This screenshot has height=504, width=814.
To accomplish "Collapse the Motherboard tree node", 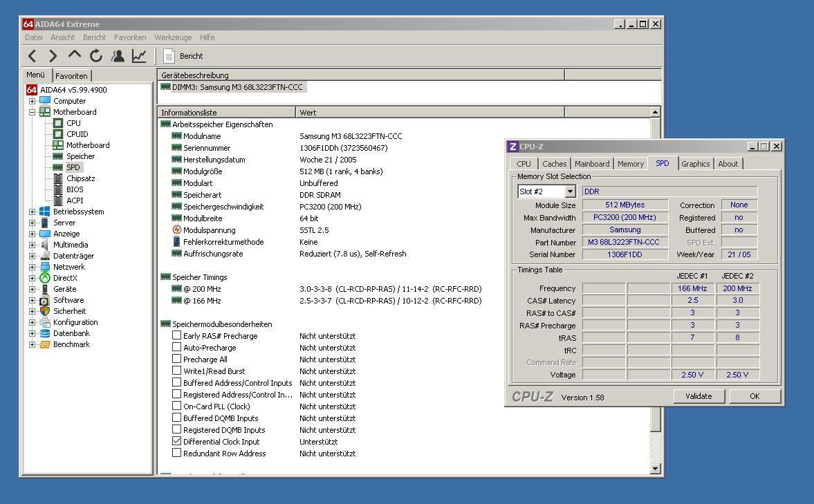I will (x=33, y=112).
